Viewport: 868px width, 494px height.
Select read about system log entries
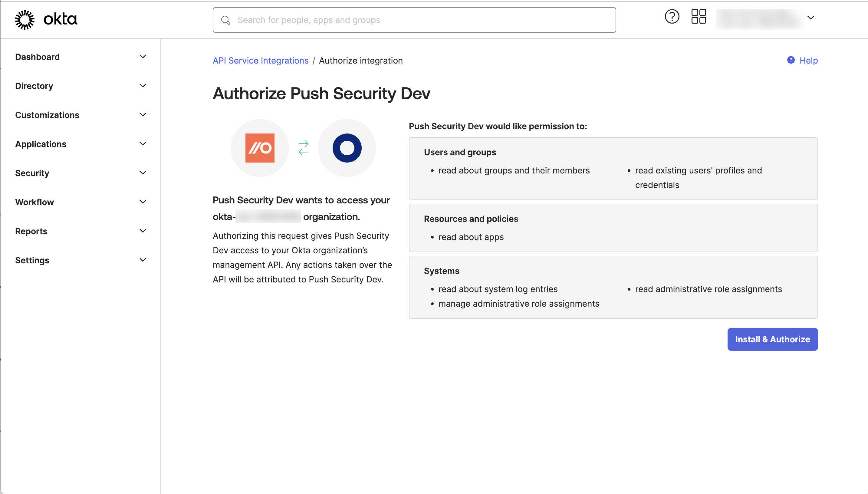coord(498,289)
